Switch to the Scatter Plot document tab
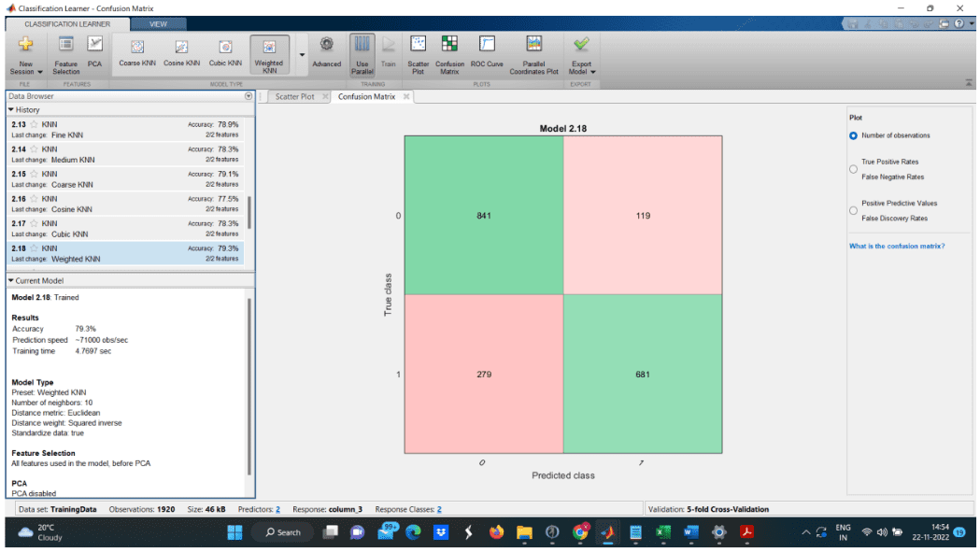 (294, 97)
